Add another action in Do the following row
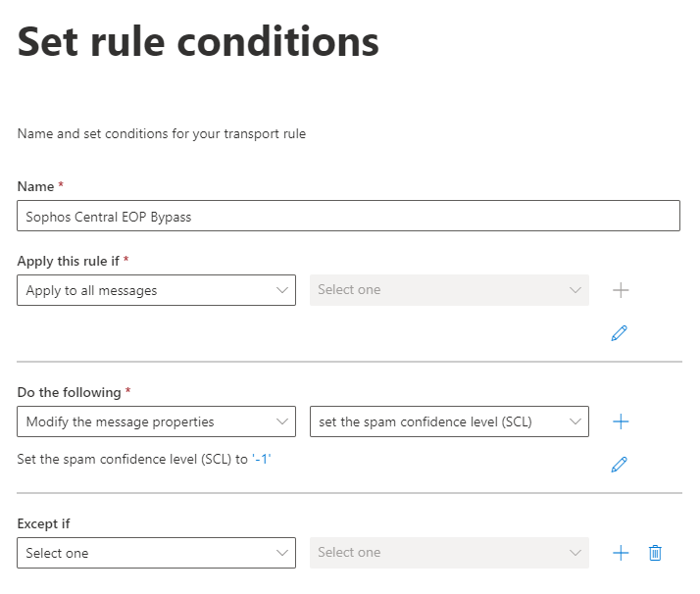 (x=620, y=421)
